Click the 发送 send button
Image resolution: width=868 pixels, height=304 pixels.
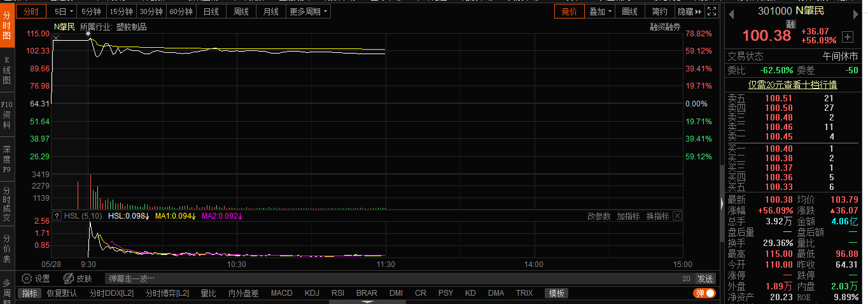[705, 279]
